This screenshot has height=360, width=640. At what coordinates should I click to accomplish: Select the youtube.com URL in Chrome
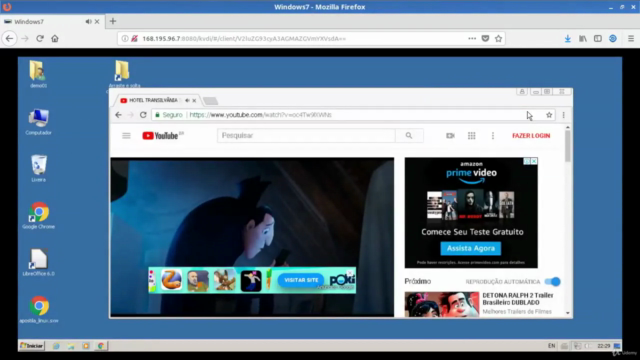(260, 115)
